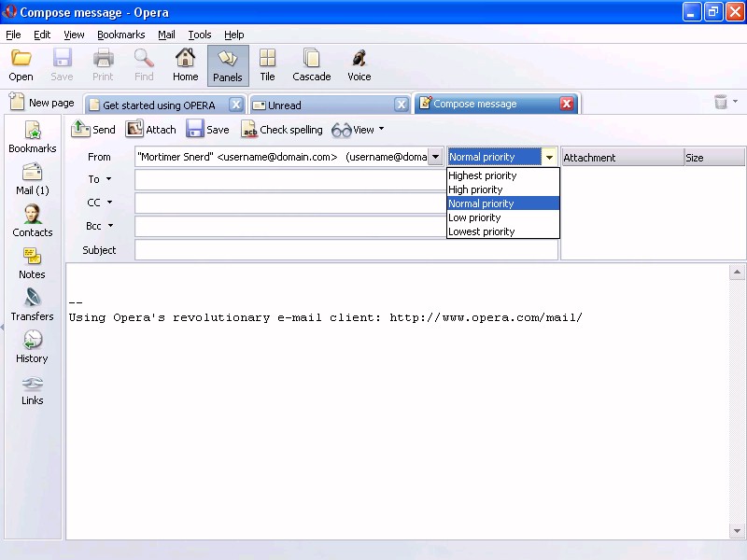Click the message body scrollbar up arrow

pyautogui.click(x=737, y=273)
